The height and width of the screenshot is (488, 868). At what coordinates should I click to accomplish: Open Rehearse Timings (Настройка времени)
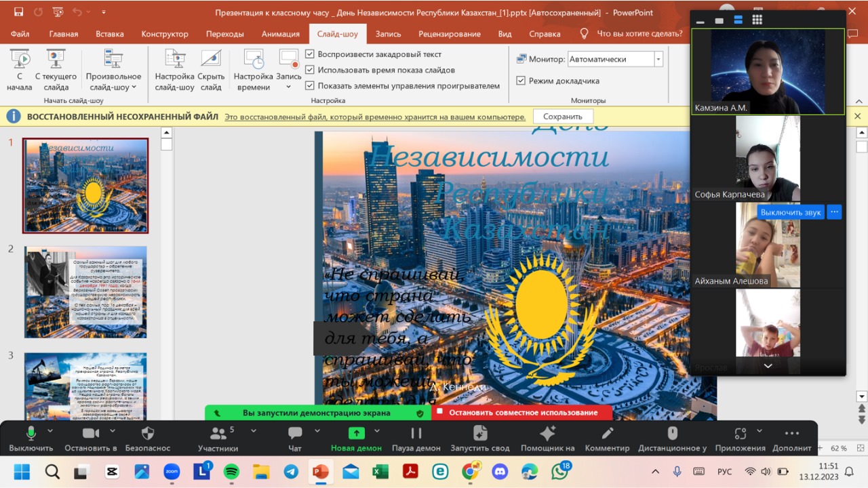[254, 70]
